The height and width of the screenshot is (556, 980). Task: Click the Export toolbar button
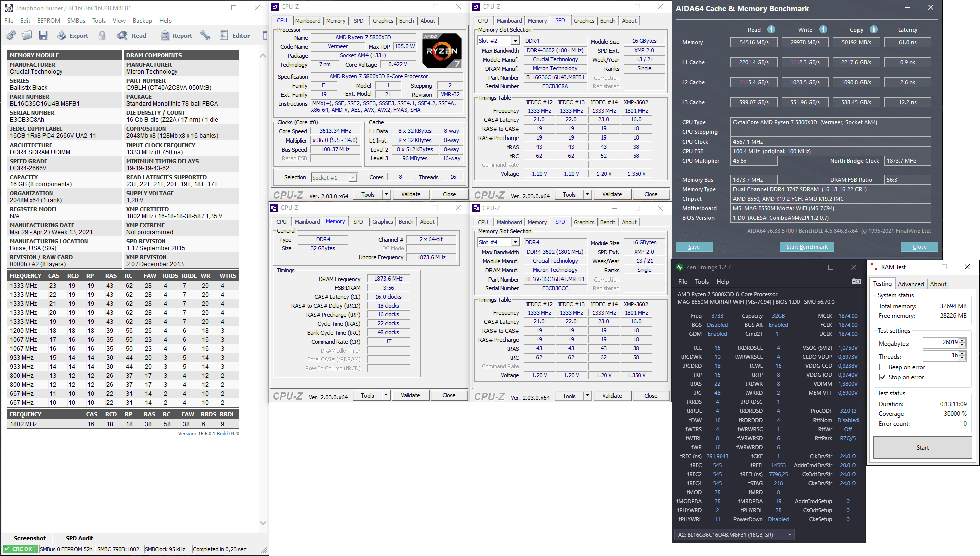pyautogui.click(x=73, y=35)
